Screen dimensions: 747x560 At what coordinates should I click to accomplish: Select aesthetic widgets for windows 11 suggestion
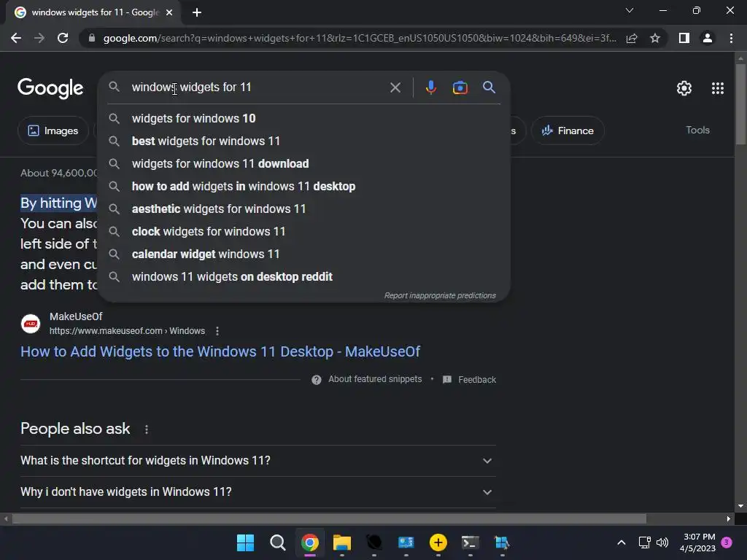click(x=304, y=209)
